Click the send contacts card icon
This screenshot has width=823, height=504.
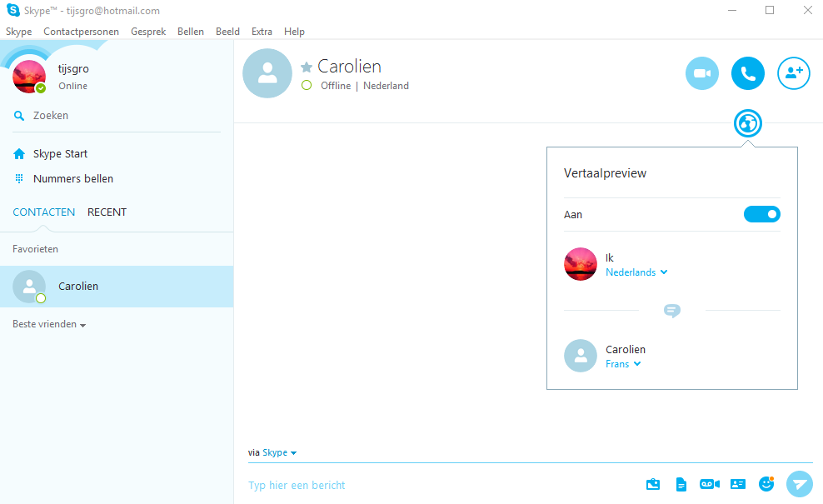[x=737, y=484]
